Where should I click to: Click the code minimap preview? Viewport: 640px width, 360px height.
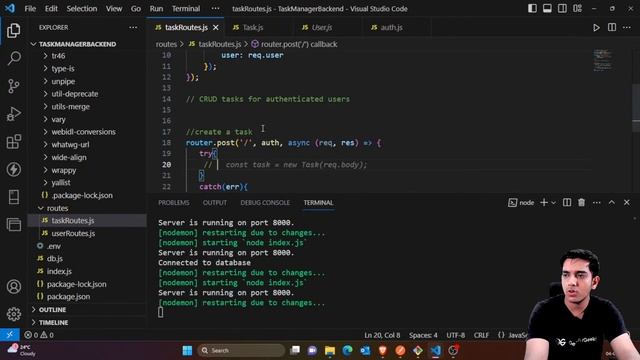point(603,60)
